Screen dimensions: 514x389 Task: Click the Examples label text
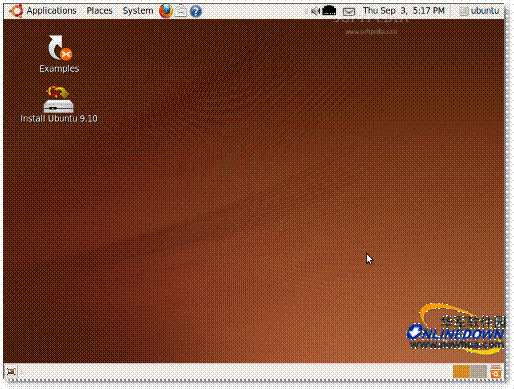pyautogui.click(x=59, y=69)
